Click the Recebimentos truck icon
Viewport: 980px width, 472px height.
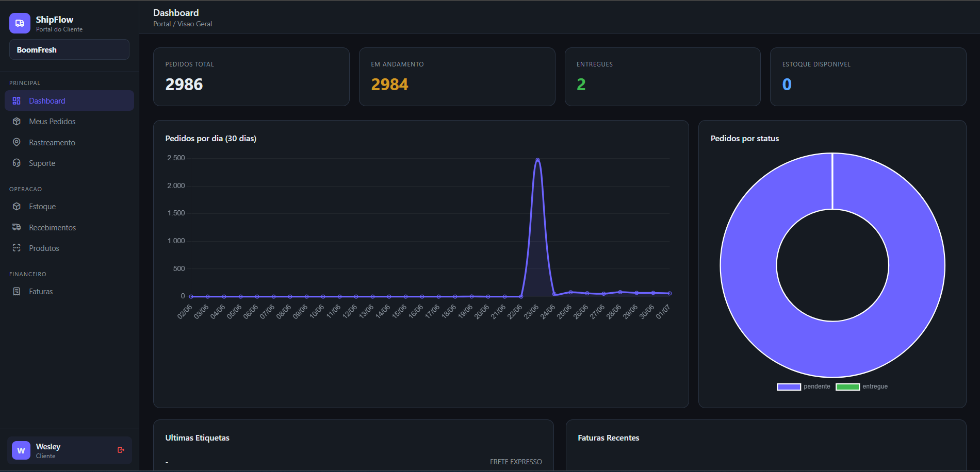coord(17,227)
